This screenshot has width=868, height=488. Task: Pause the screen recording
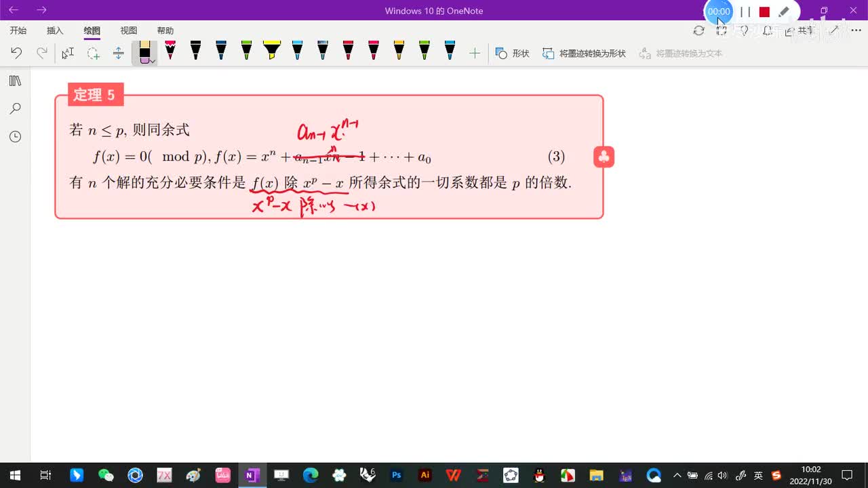tap(745, 12)
